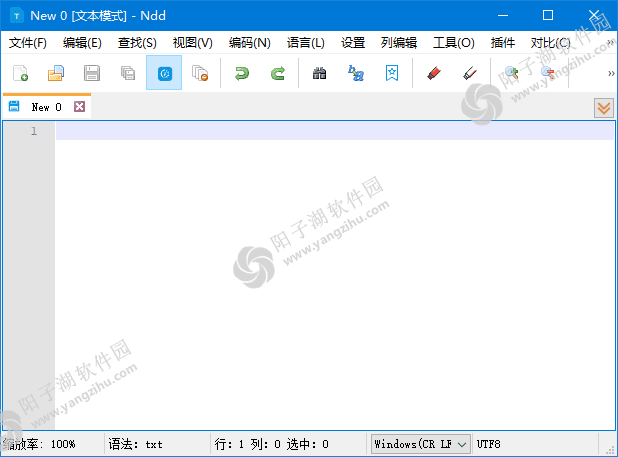Click the 缩放率: 100% status entry
This screenshot has height=457, width=618.
pyautogui.click(x=39, y=444)
